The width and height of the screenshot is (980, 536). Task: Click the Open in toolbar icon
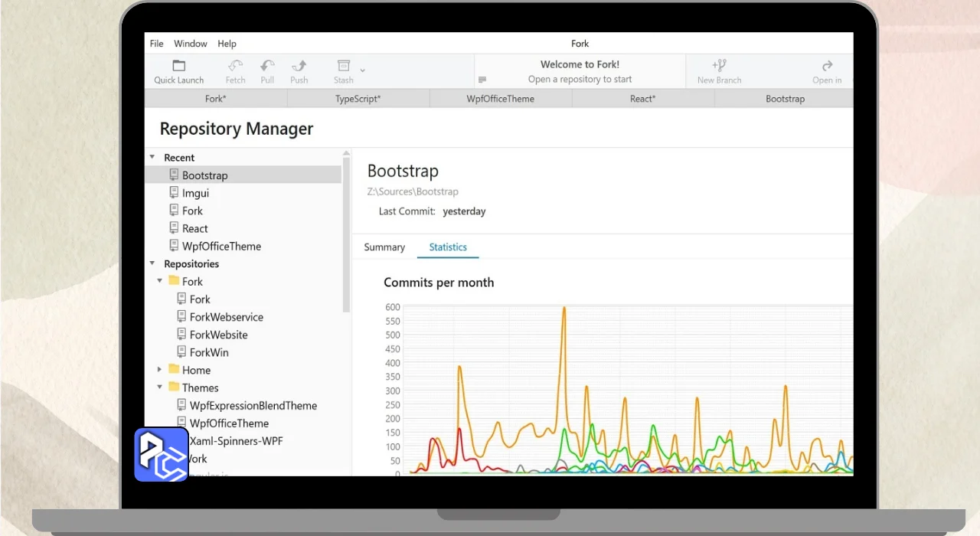point(827,66)
